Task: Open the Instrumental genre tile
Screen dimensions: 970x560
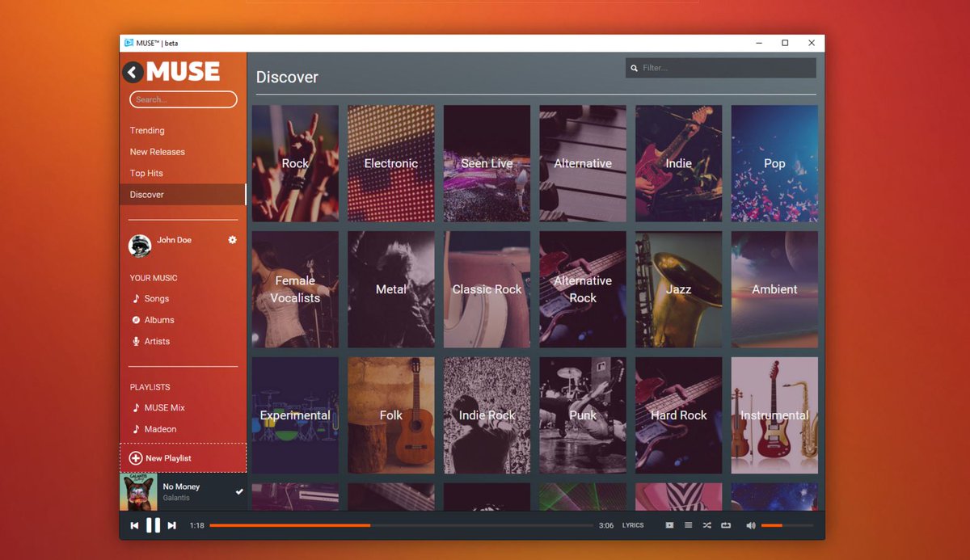Action: coord(774,415)
